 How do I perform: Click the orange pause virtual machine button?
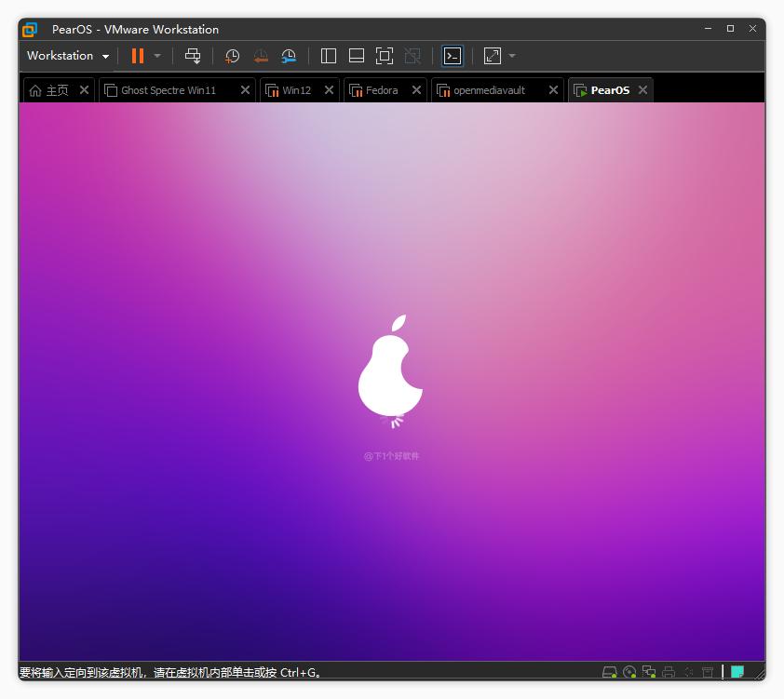pyautogui.click(x=137, y=56)
